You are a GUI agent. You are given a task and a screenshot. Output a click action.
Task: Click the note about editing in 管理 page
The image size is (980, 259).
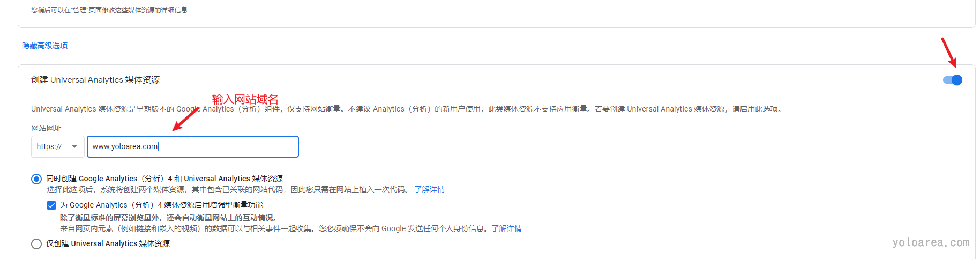pos(109,10)
